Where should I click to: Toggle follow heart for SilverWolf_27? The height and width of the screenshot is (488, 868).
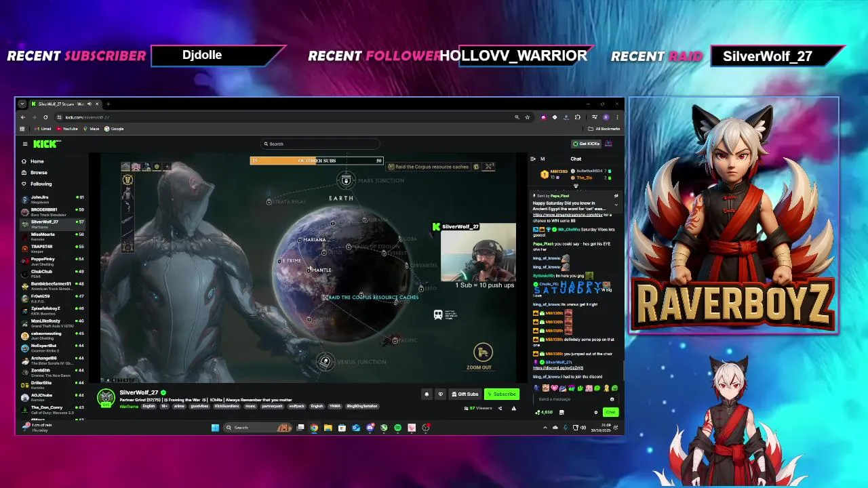tap(440, 394)
